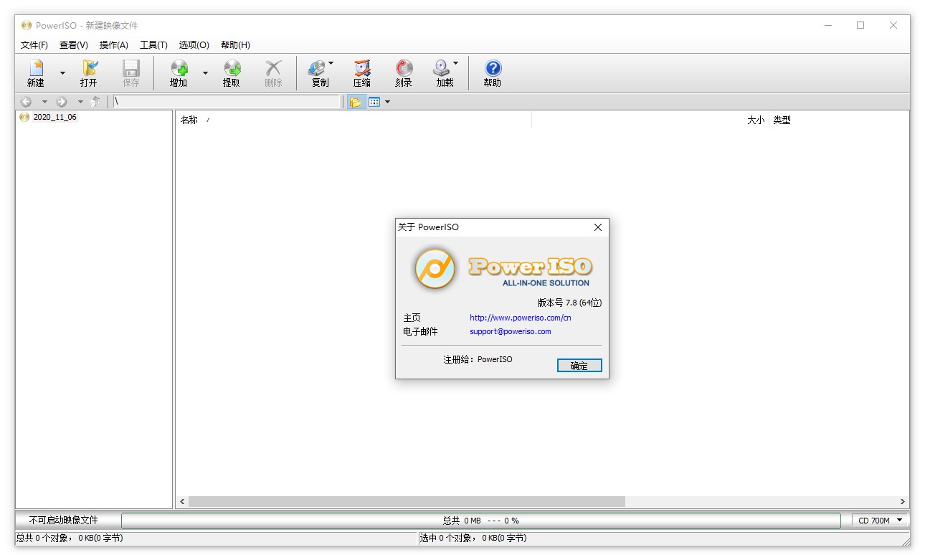
Task: Open the dropdown arrow next to 新建
Action: point(62,73)
